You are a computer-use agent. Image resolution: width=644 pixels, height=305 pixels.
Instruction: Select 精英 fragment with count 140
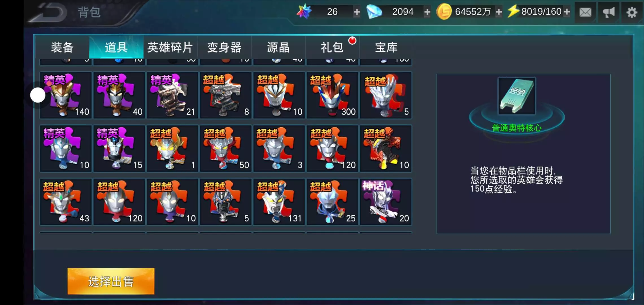tap(66, 95)
